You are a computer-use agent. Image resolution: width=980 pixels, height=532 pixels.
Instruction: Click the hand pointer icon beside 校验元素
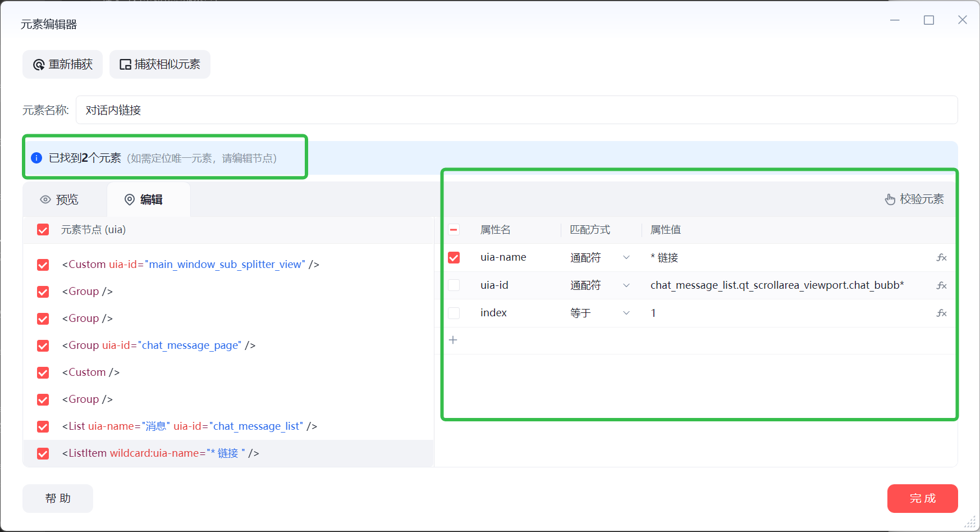(x=890, y=199)
